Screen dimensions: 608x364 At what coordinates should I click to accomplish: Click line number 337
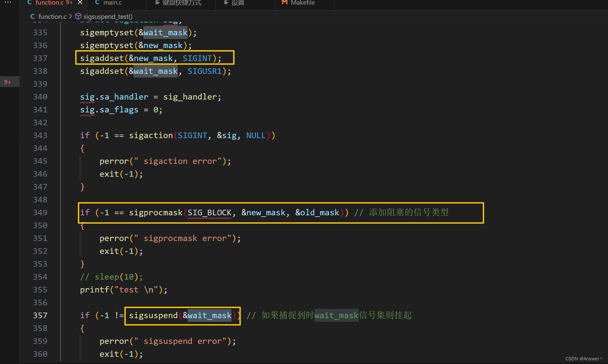pyautogui.click(x=40, y=58)
